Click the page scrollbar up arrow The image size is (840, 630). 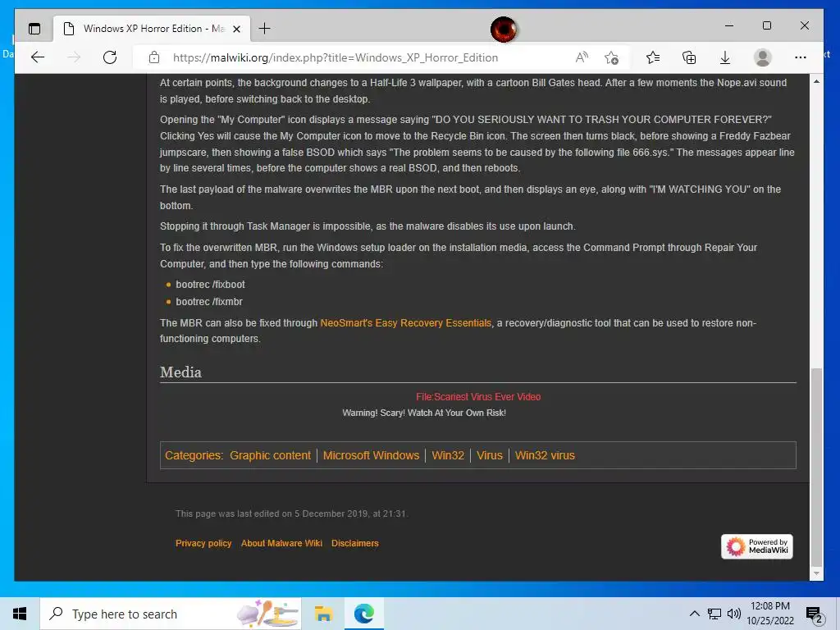[816, 81]
